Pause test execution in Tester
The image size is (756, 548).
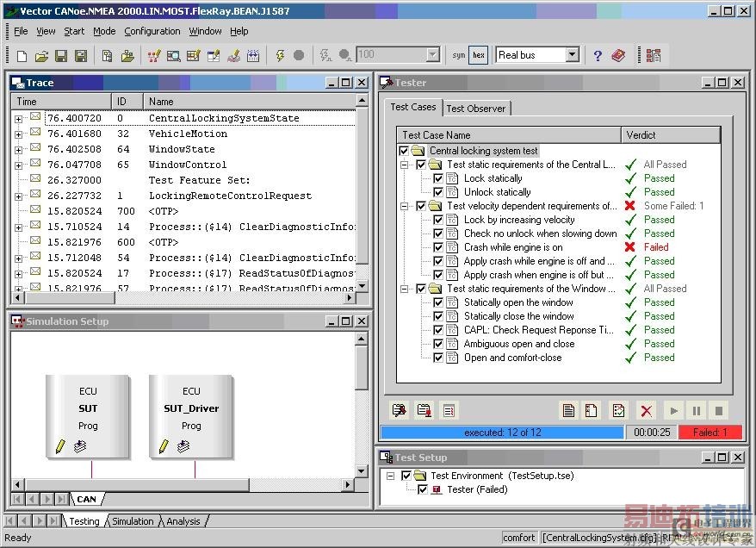[x=697, y=411]
